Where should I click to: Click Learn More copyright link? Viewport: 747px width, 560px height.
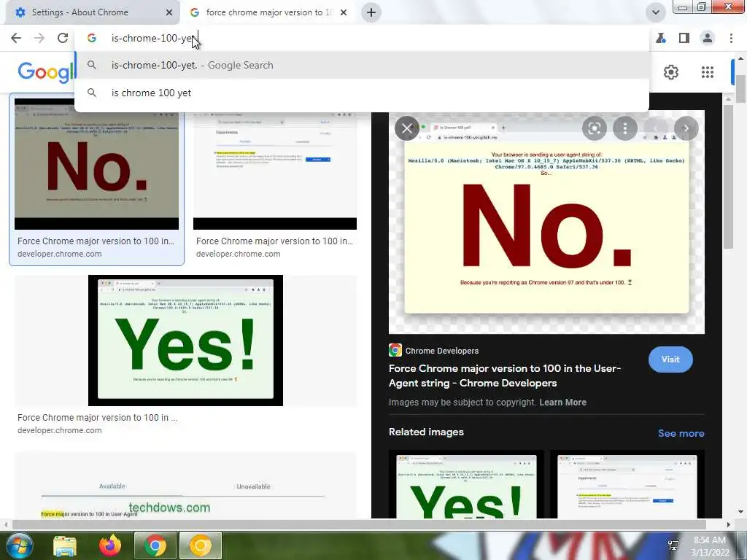562,402
